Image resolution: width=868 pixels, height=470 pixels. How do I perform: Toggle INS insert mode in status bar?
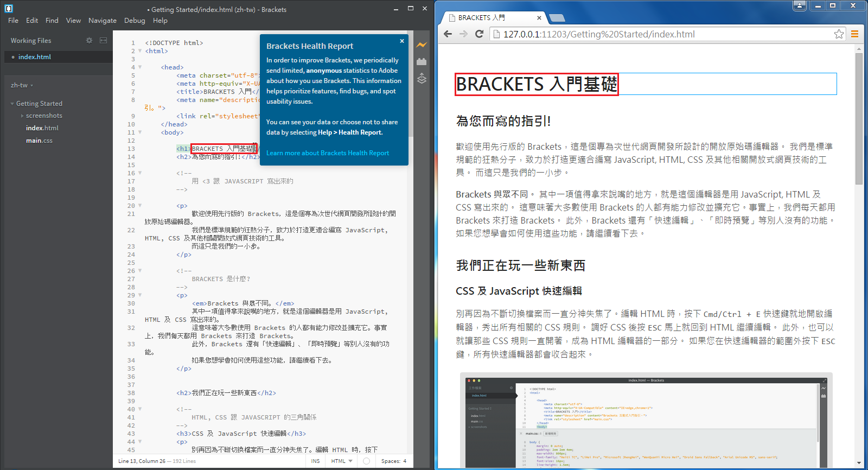click(x=315, y=461)
